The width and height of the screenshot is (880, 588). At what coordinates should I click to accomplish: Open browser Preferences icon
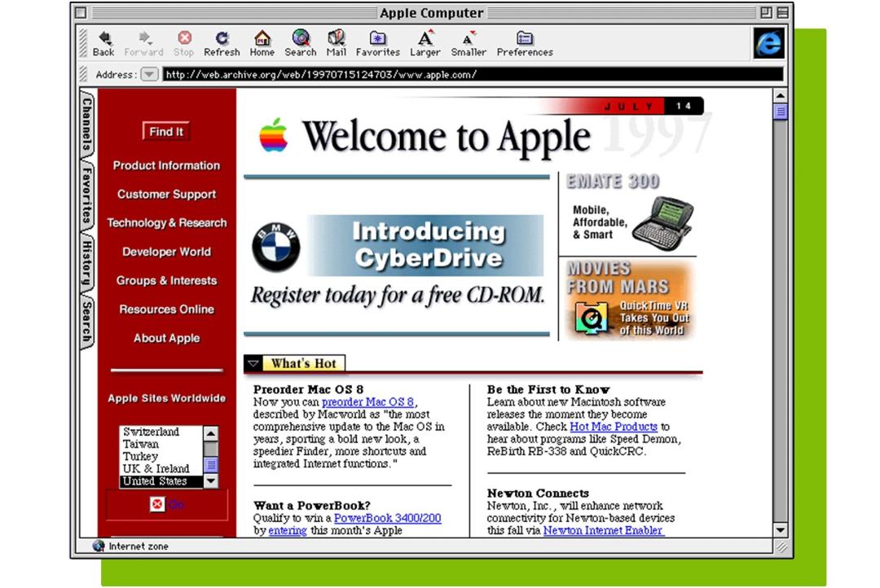tap(525, 37)
